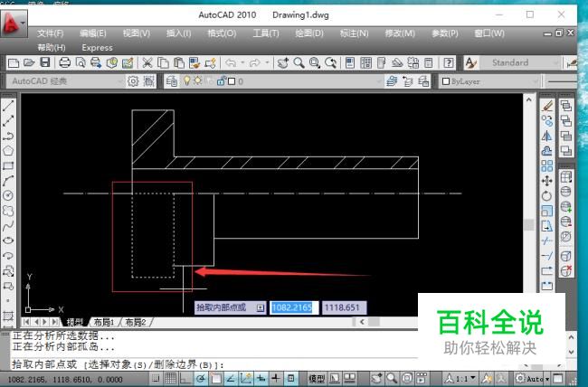Select the Line draw tool
588x387 pixels.
pos(8,106)
